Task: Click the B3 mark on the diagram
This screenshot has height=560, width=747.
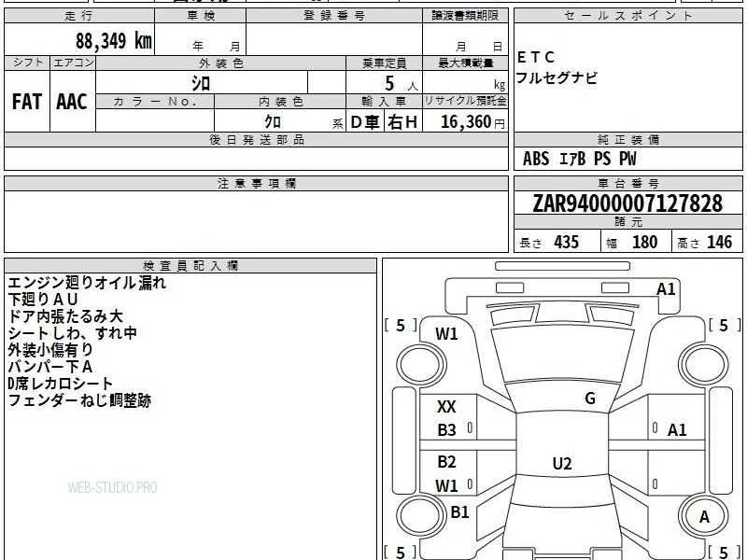Action: pyautogui.click(x=446, y=430)
